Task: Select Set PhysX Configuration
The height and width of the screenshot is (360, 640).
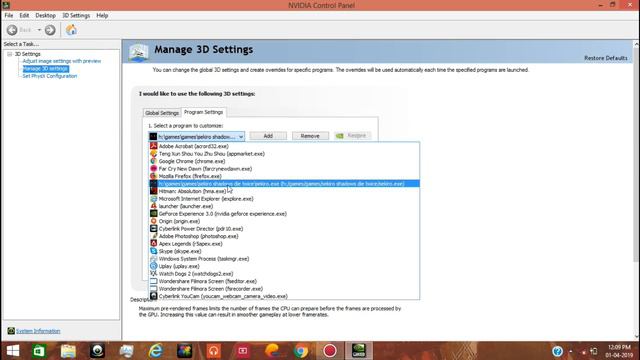Action: pyautogui.click(x=49, y=76)
